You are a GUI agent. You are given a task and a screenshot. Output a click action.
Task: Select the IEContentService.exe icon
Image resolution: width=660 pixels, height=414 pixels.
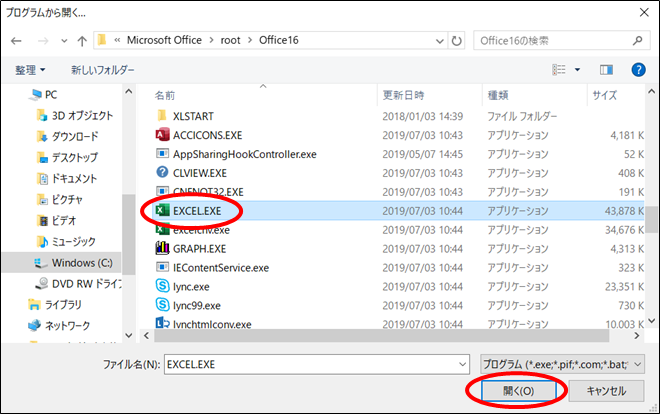[162, 267]
